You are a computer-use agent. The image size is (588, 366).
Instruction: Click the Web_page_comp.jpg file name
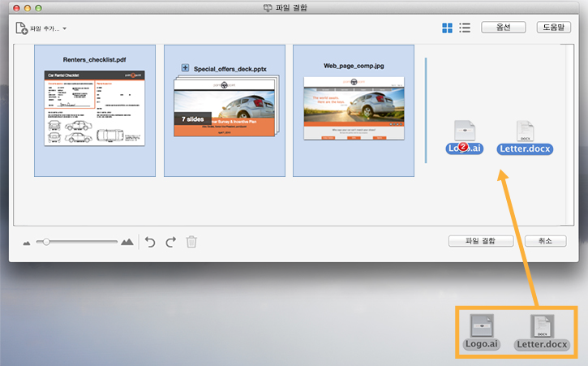pos(354,66)
